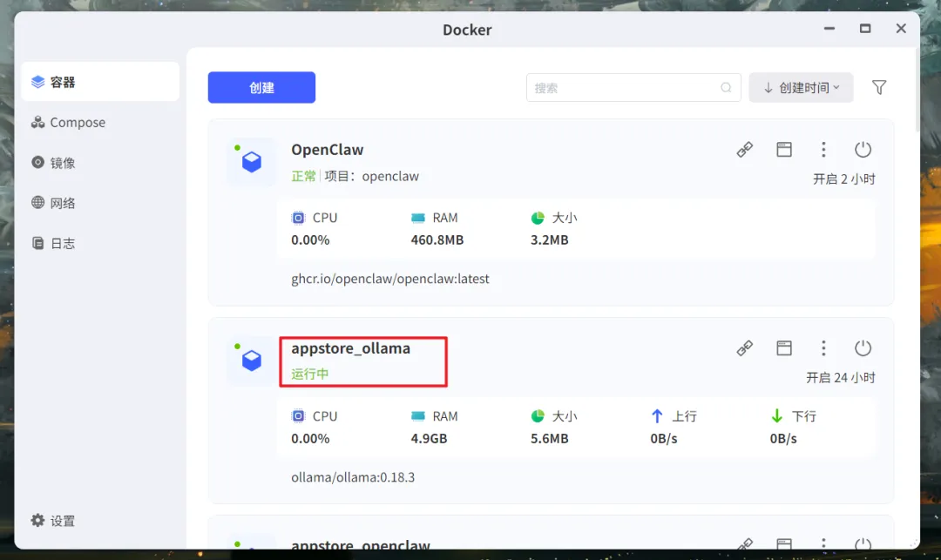Click the size pie icon in OpenClaw
Screen dimensions: 941x560
537,218
